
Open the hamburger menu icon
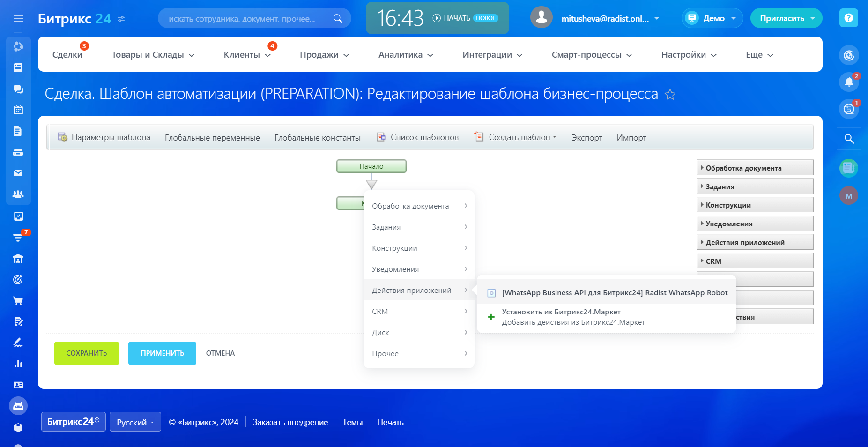(x=18, y=19)
